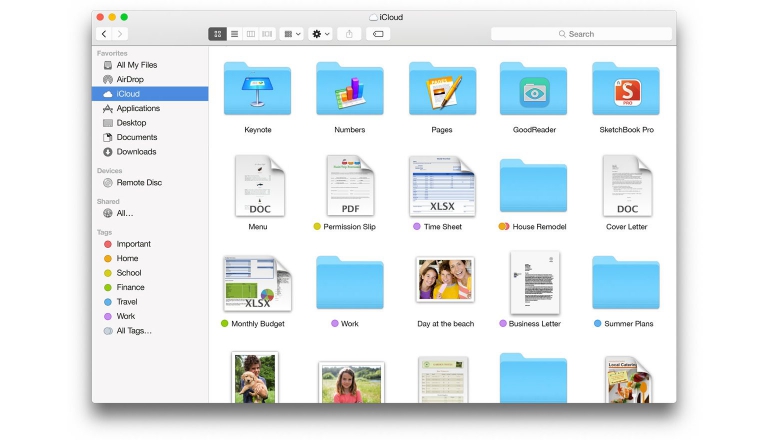Open the Action gear dropdown menu
The width and height of the screenshot is (770, 440).
[x=320, y=34]
